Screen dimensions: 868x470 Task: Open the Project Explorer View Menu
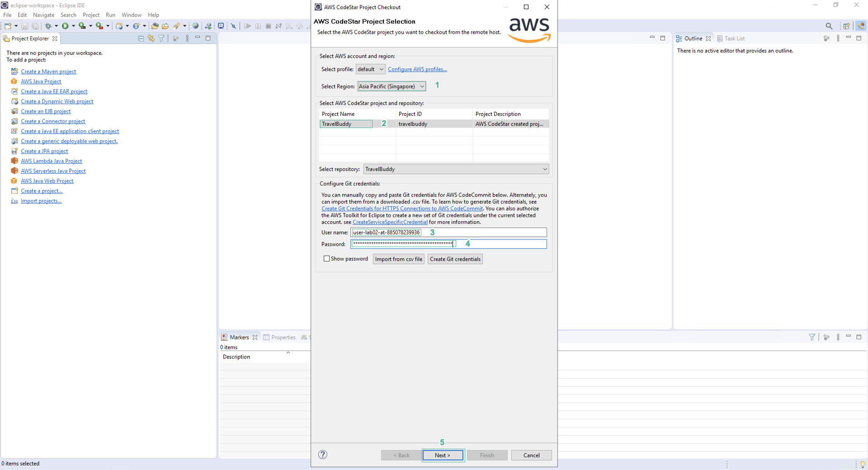coord(187,38)
